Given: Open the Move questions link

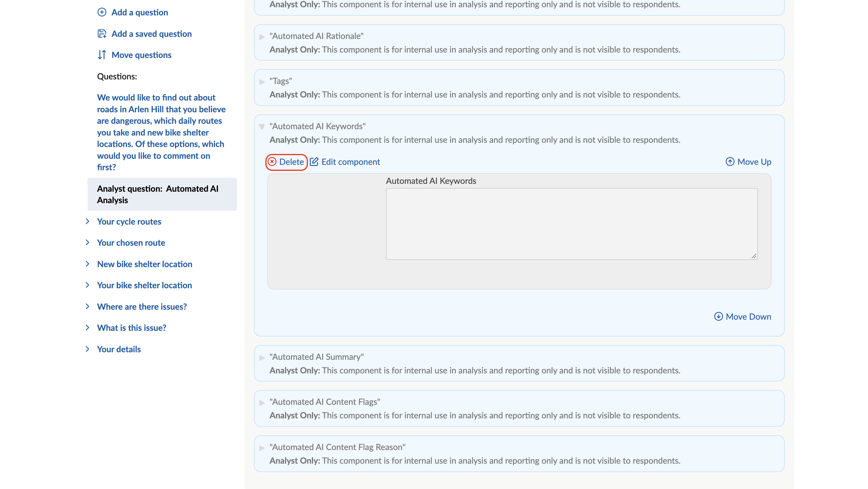Looking at the screenshot, I should coord(141,55).
